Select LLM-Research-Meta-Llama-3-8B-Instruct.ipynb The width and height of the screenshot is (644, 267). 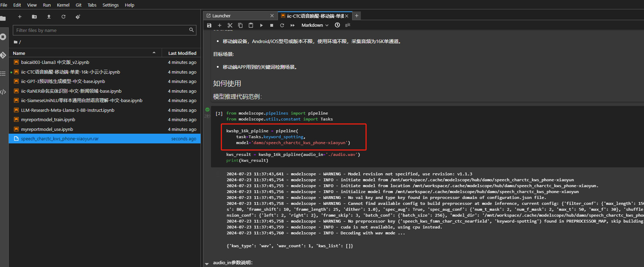point(104,110)
